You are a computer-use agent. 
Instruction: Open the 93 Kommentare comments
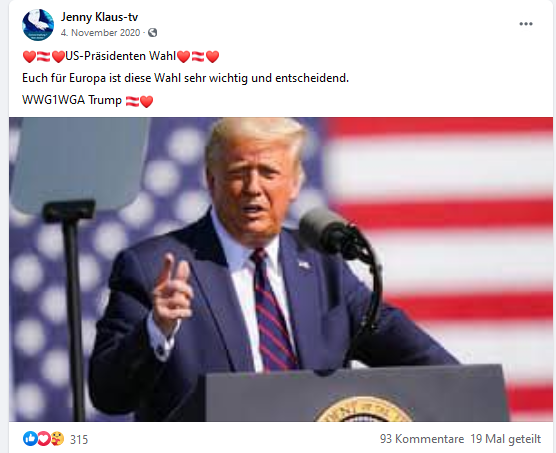click(422, 439)
